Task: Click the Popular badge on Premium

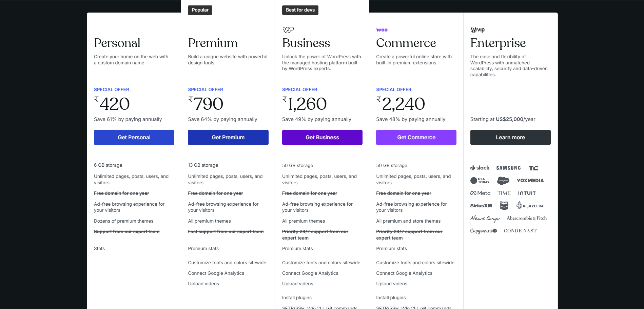Action: [200, 10]
